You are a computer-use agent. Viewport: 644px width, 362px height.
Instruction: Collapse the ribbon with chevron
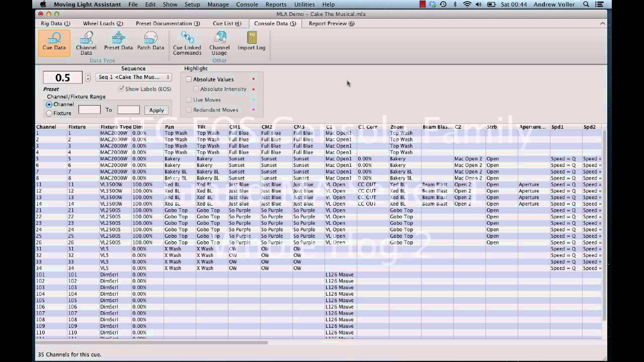point(602,23)
